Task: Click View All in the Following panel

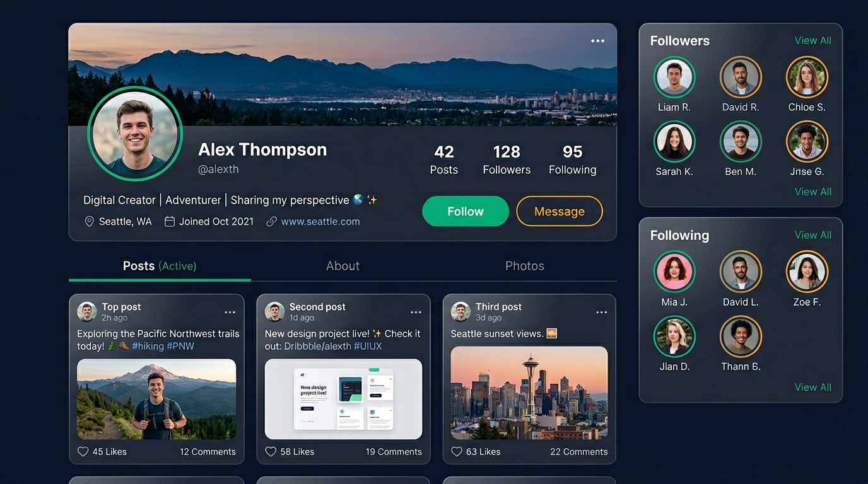Action: pos(812,234)
